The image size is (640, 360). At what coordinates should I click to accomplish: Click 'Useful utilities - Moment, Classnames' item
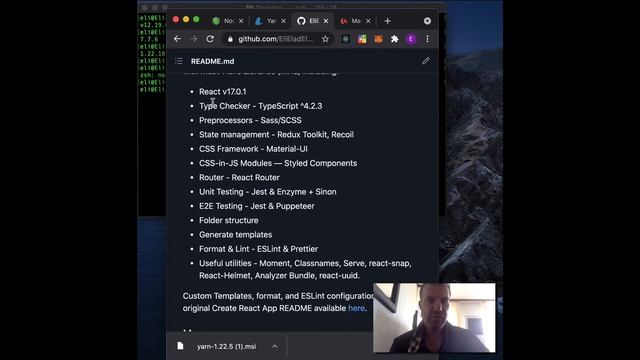click(x=305, y=269)
